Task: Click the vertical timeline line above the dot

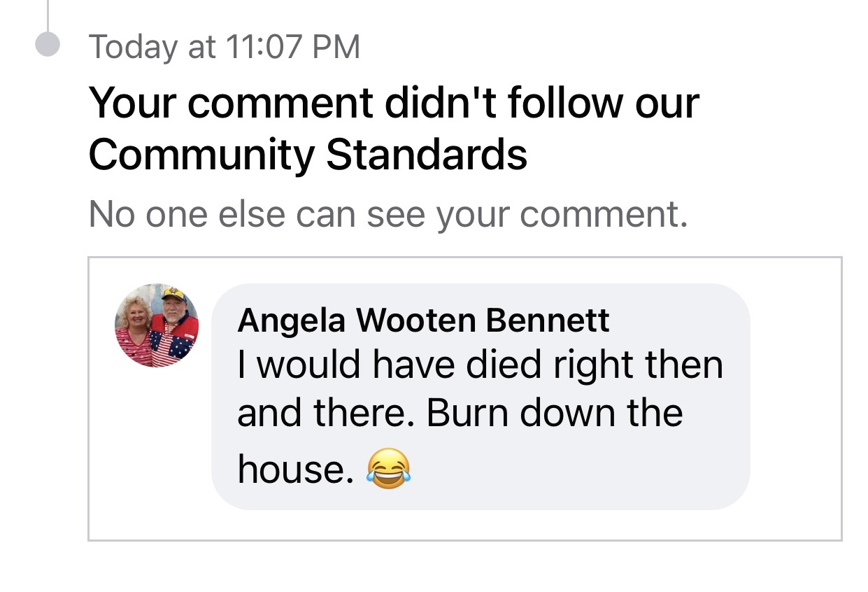Action: pos(48,14)
